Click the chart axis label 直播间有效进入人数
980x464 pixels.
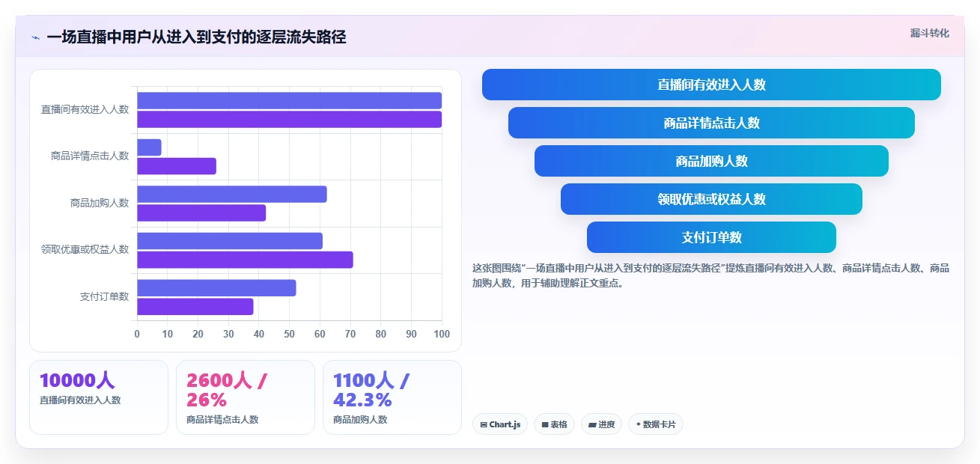85,109
